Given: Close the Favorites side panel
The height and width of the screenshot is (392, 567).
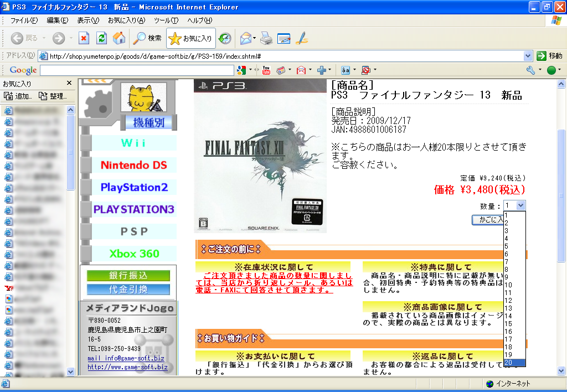Looking at the screenshot, I should (69, 83).
